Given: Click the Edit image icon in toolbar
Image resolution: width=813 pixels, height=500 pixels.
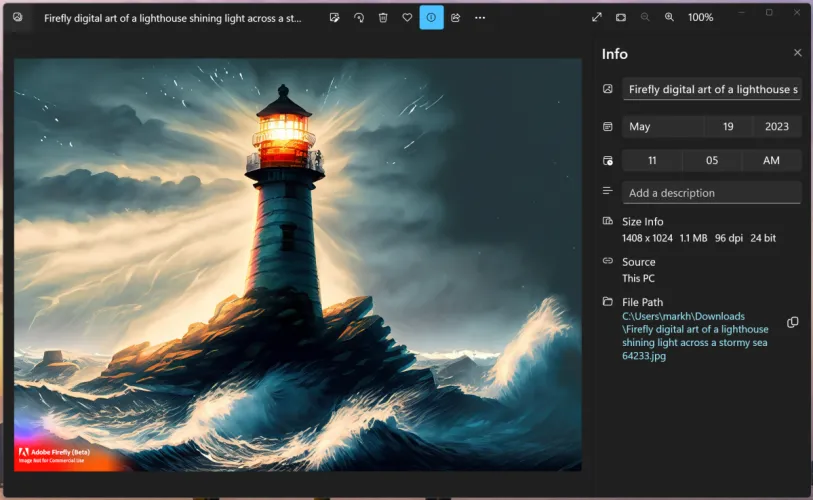Looking at the screenshot, I should click(x=334, y=18).
